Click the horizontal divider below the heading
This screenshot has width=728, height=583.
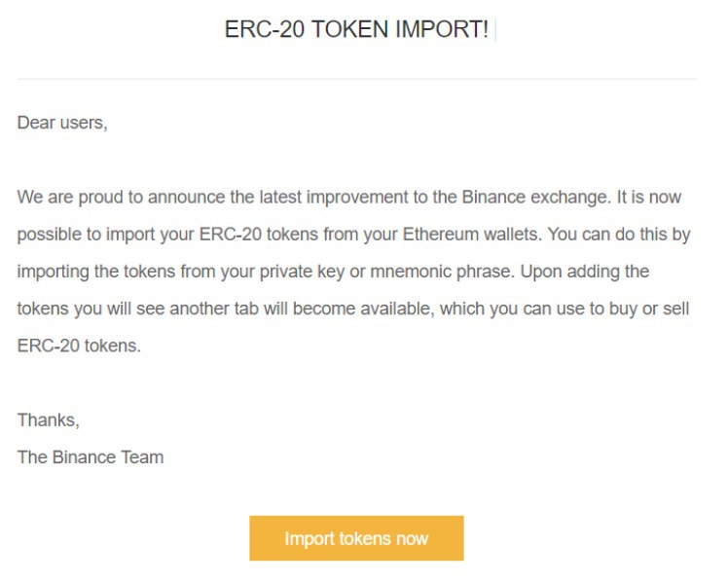tap(356, 79)
